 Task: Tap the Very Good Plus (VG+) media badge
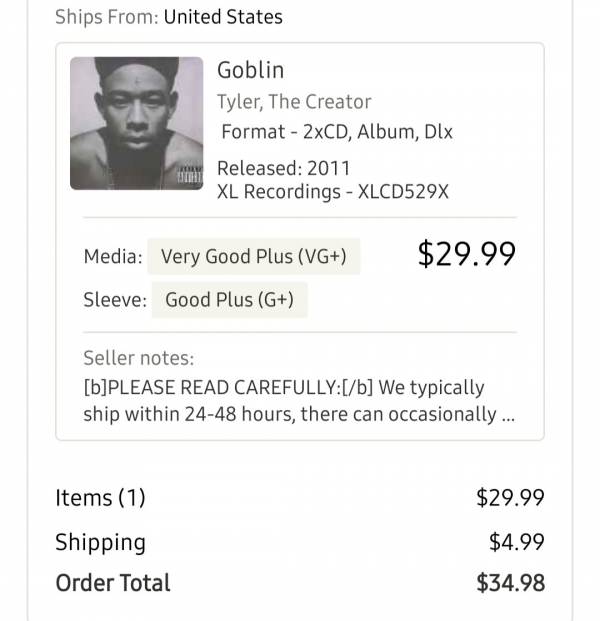[253, 256]
